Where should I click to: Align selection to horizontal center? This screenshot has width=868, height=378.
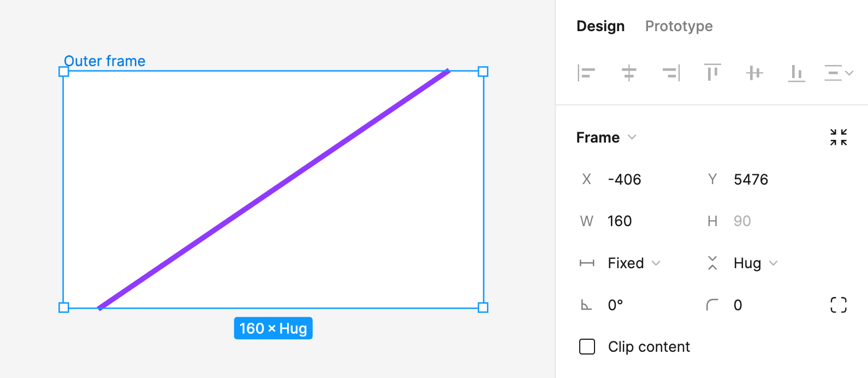(628, 73)
